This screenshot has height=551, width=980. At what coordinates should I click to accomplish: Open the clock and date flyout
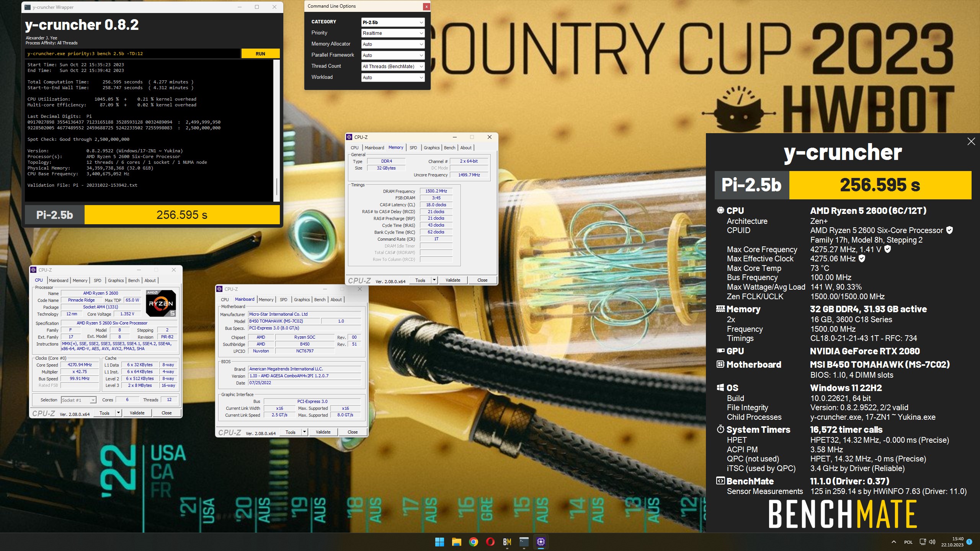(x=952, y=542)
